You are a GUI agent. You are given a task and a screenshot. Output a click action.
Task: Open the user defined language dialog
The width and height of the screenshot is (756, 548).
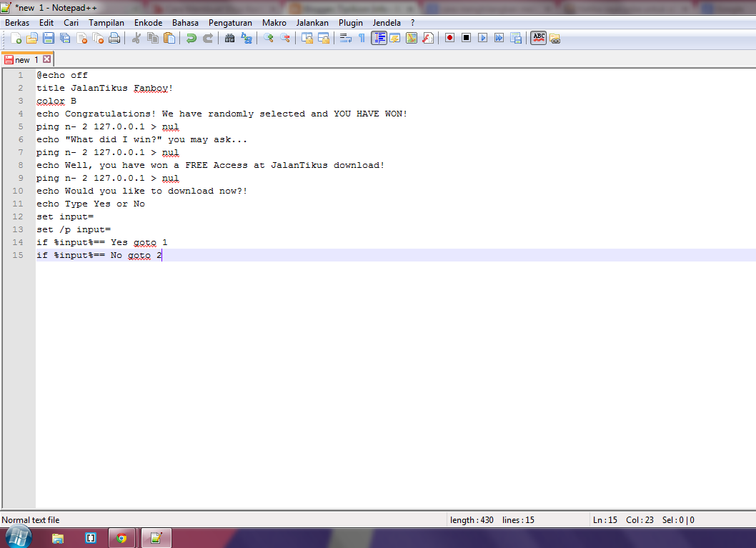(x=395, y=38)
